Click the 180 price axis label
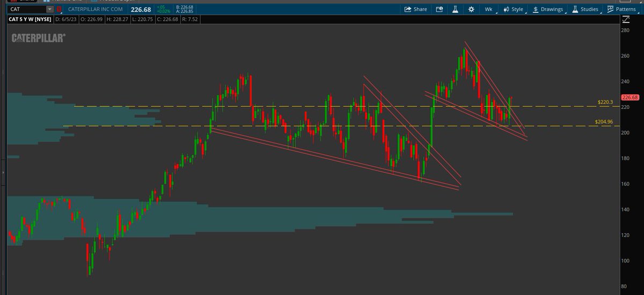Screen dimensions: 644x295 [625, 159]
